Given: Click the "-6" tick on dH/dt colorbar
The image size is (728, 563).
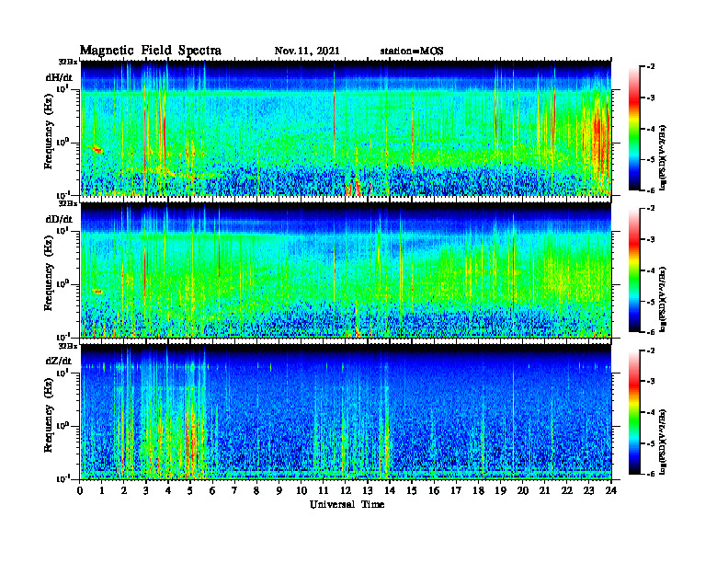Looking at the screenshot, I should [x=650, y=190].
